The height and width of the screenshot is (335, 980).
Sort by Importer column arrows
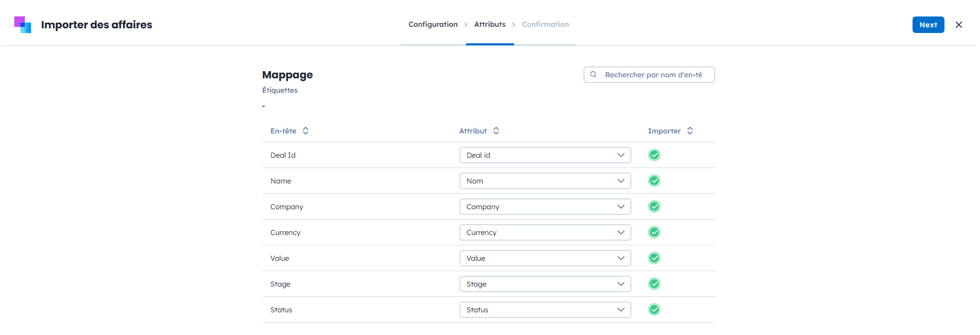tap(690, 131)
